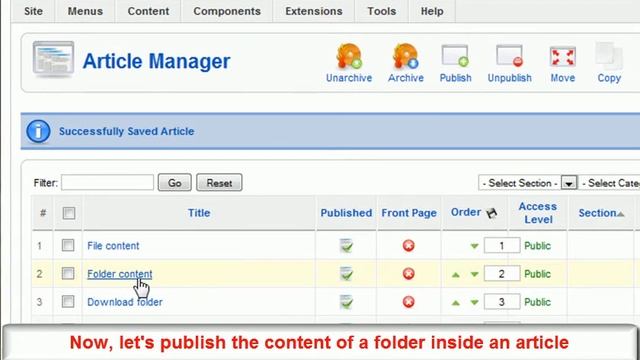The image size is (640, 360).
Task: Move File content down with green arrow
Action: click(x=474, y=246)
